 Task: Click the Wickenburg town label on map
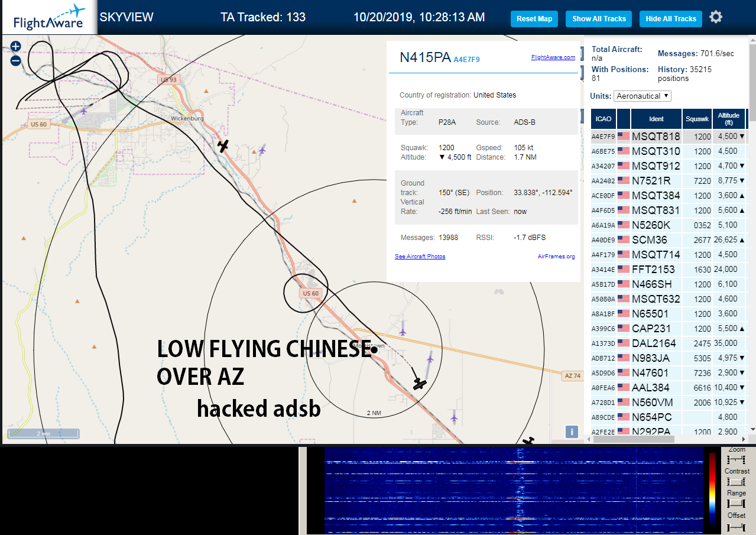(x=187, y=118)
